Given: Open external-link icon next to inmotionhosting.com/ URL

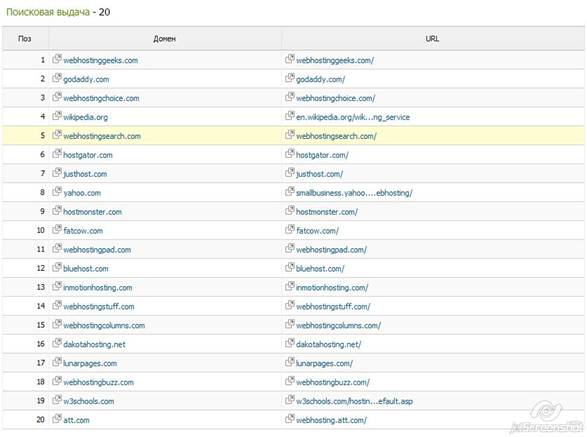Looking at the screenshot, I should tap(289, 286).
